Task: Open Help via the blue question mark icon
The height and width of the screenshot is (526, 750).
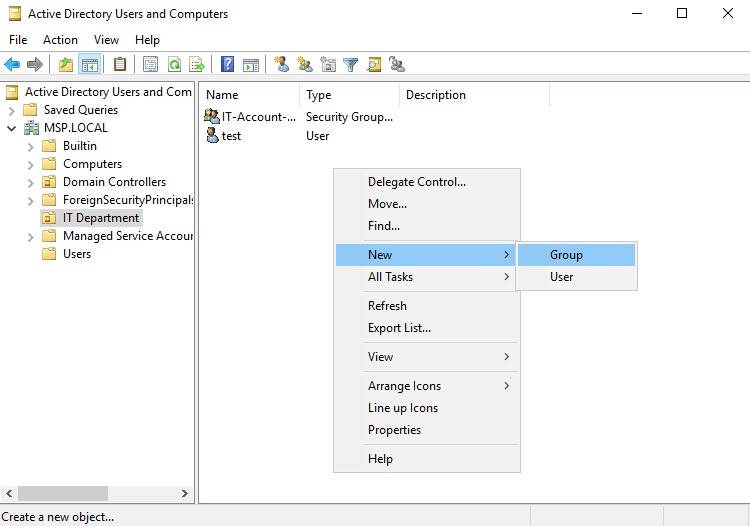Action: coord(227,65)
